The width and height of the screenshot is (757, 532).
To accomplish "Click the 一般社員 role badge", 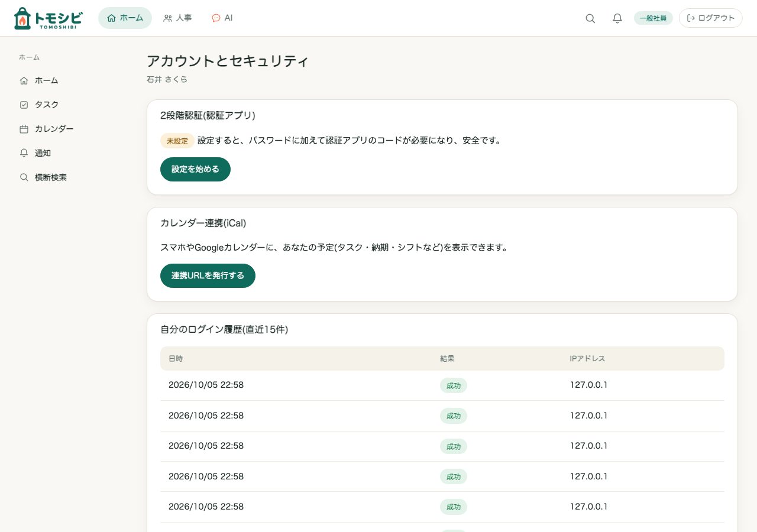I will pyautogui.click(x=654, y=18).
